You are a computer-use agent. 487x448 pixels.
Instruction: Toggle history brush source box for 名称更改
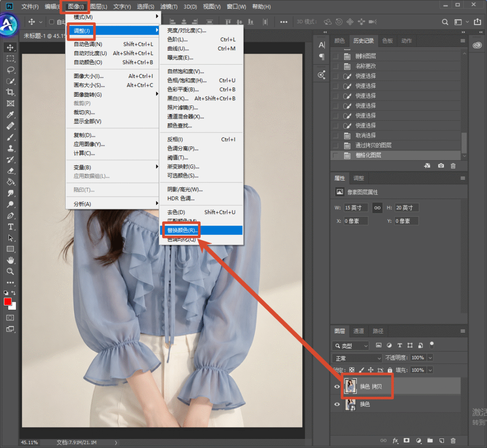335,66
